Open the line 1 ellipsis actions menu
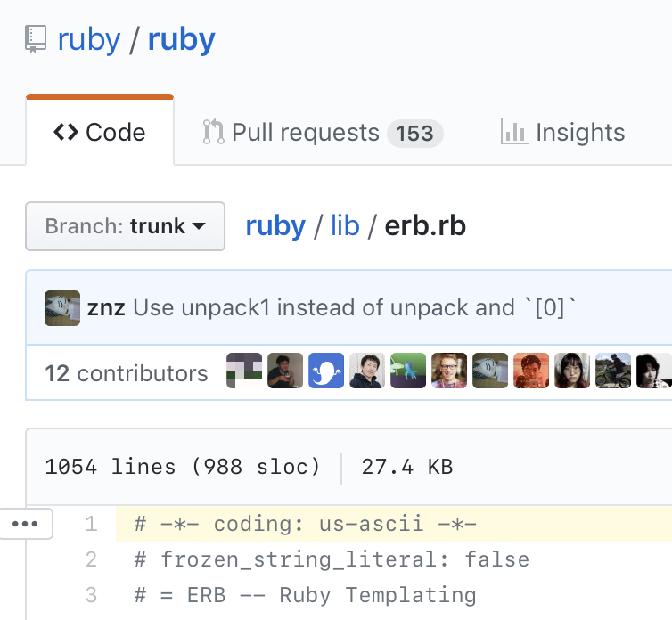Viewport: 672px width, 620px height. [x=25, y=524]
